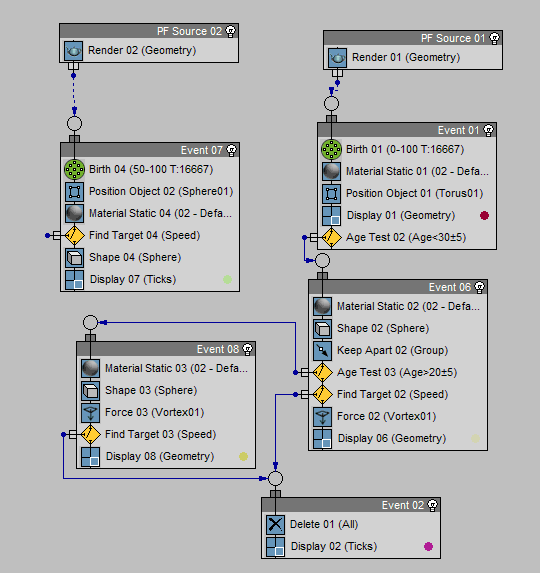
Task: Select the Event 08 title bar
Action: pyautogui.click(x=166, y=349)
